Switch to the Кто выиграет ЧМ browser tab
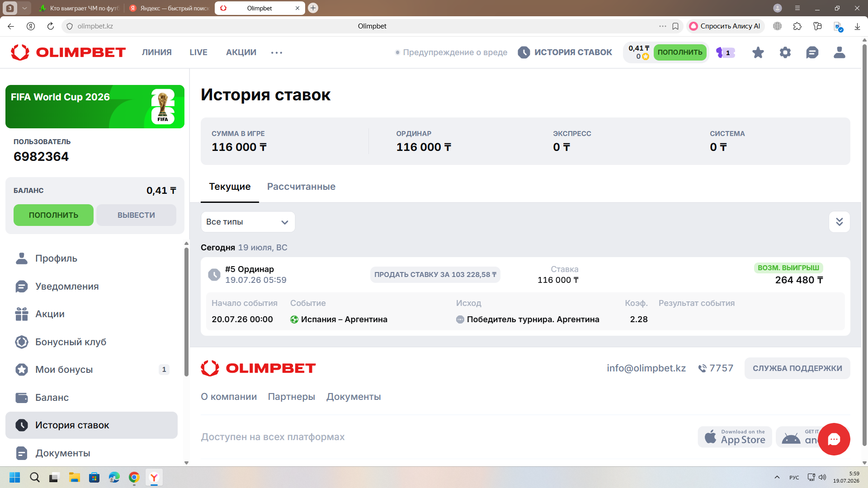This screenshot has height=488, width=868. tap(79, 8)
